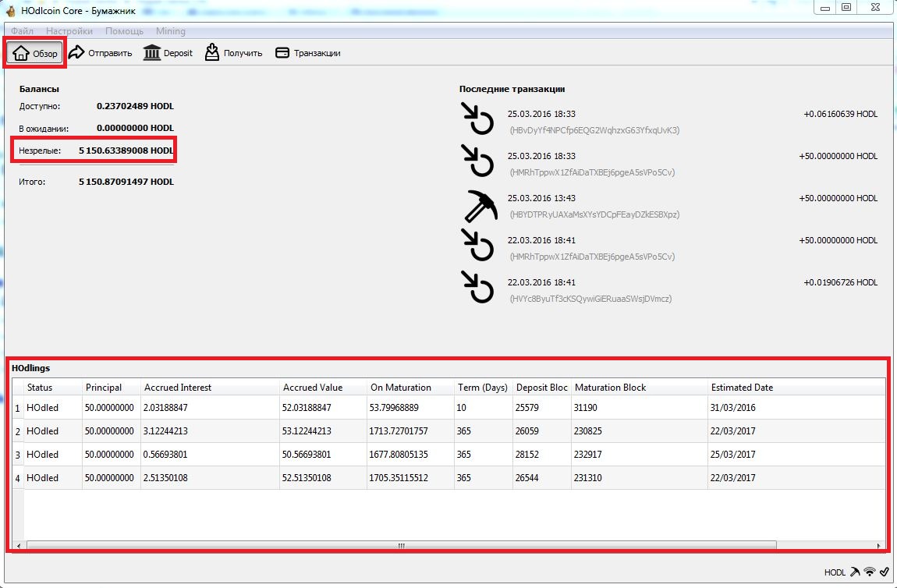Image resolution: width=897 pixels, height=588 pixels.
Task: Sort HOdlings by Accrued Interest column
Action: tap(178, 388)
